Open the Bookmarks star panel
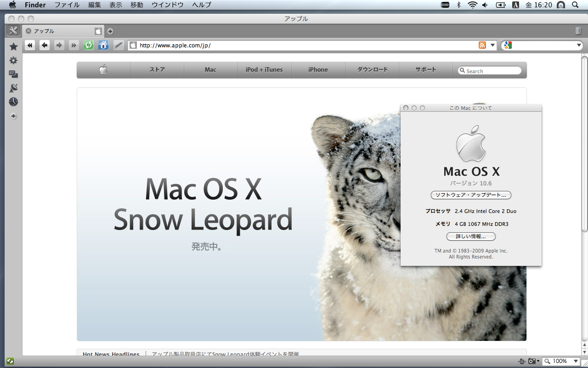 (13, 46)
